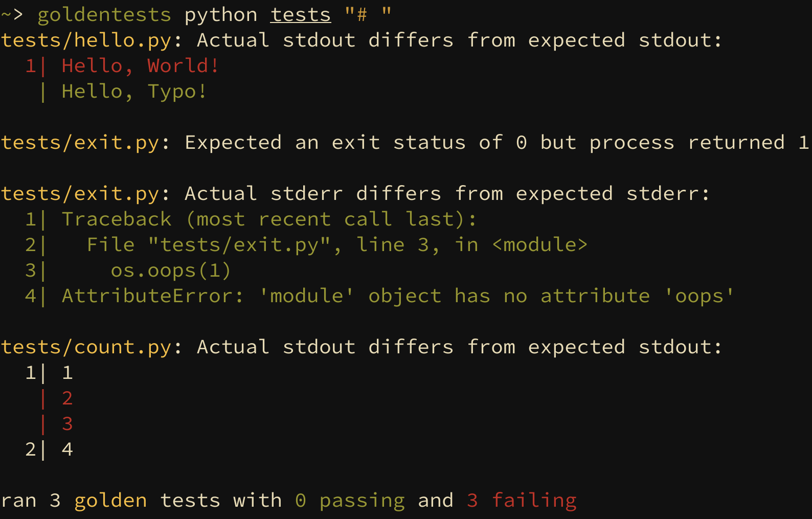Click the "os.oops(1)" code line

coord(171,270)
